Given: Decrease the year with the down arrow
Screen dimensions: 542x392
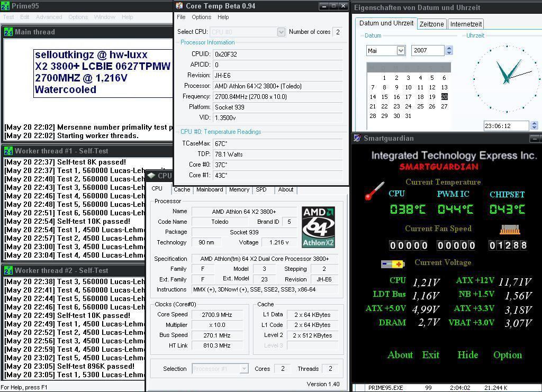Looking at the screenshot, I should [x=449, y=53].
